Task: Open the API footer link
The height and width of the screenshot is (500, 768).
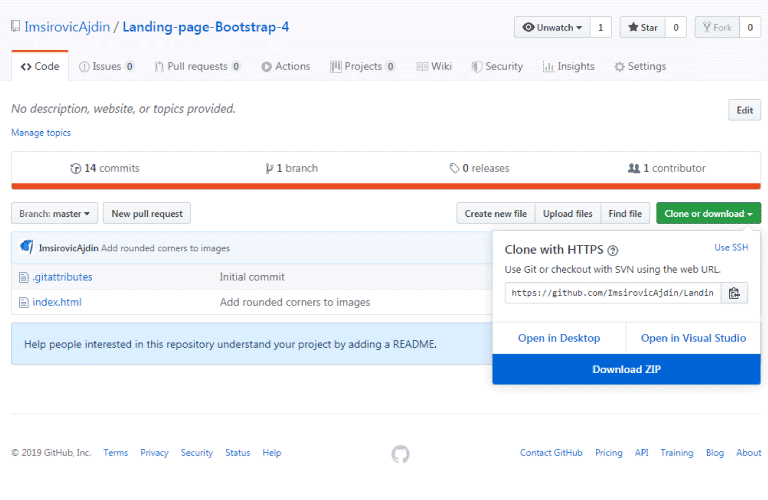Action: click(x=642, y=453)
